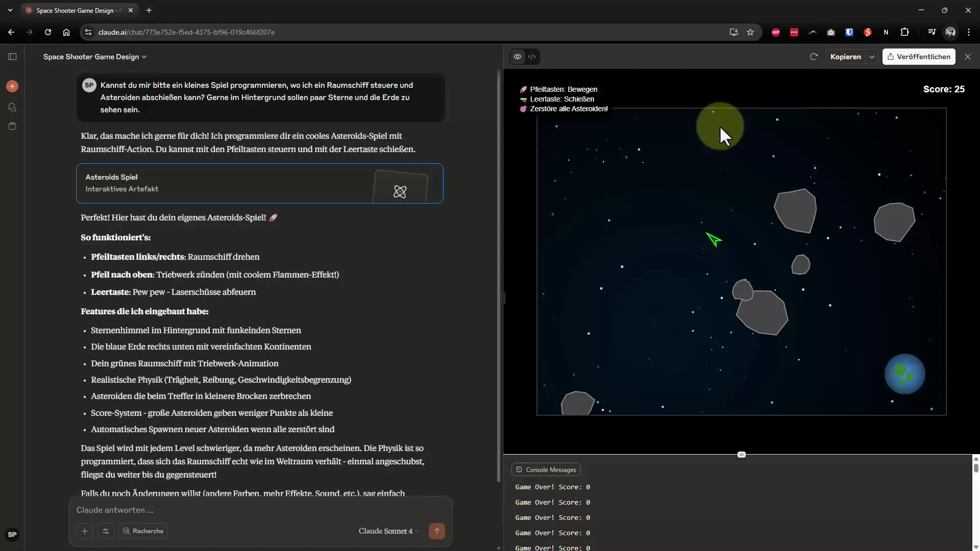Click the blue Earth in game
The width and height of the screenshot is (980, 551).
click(905, 374)
